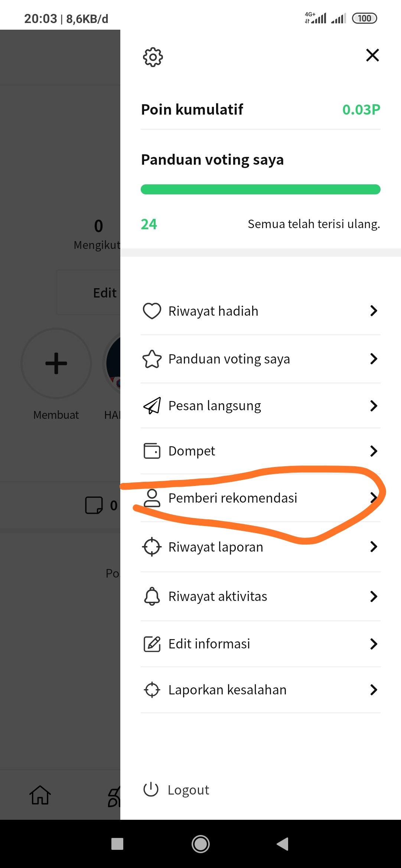Expand Riwayat hadiah chevron arrow
Image resolution: width=401 pixels, height=868 pixels.
(374, 311)
